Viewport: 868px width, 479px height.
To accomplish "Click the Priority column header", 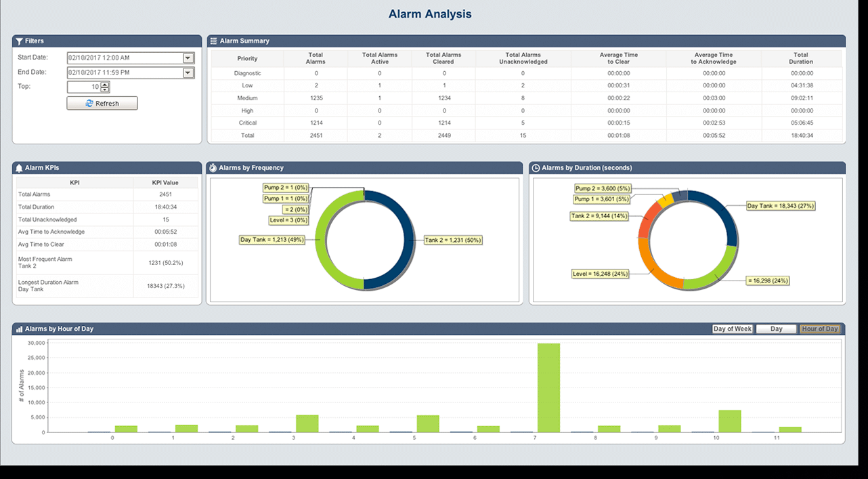I will [x=247, y=58].
